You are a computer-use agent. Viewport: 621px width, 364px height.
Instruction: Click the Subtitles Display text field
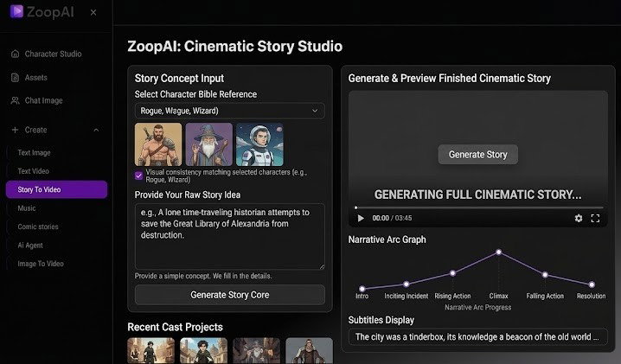[x=478, y=337]
